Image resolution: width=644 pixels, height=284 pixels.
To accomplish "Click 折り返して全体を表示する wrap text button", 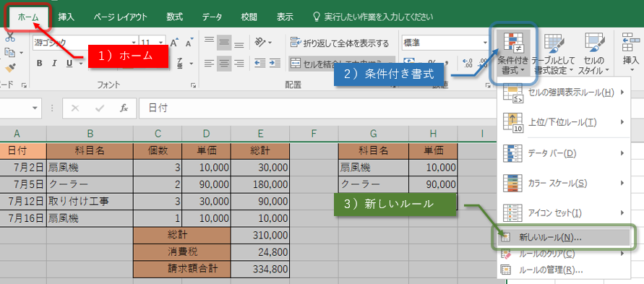I will [339, 42].
